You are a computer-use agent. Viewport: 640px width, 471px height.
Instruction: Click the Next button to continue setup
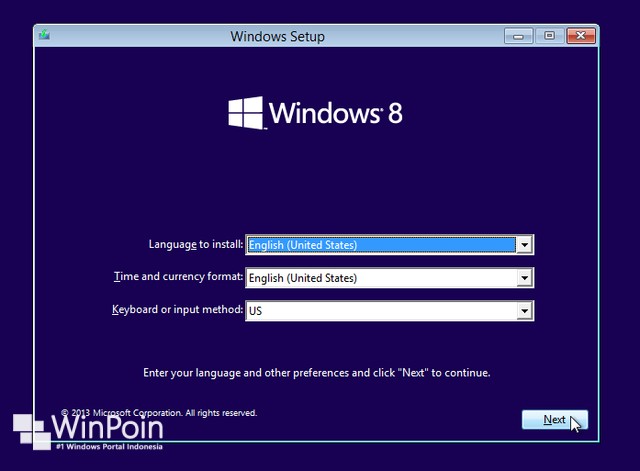coord(555,420)
